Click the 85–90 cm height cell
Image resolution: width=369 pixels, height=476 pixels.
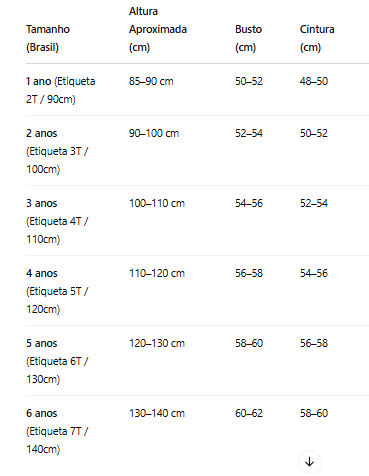151,81
